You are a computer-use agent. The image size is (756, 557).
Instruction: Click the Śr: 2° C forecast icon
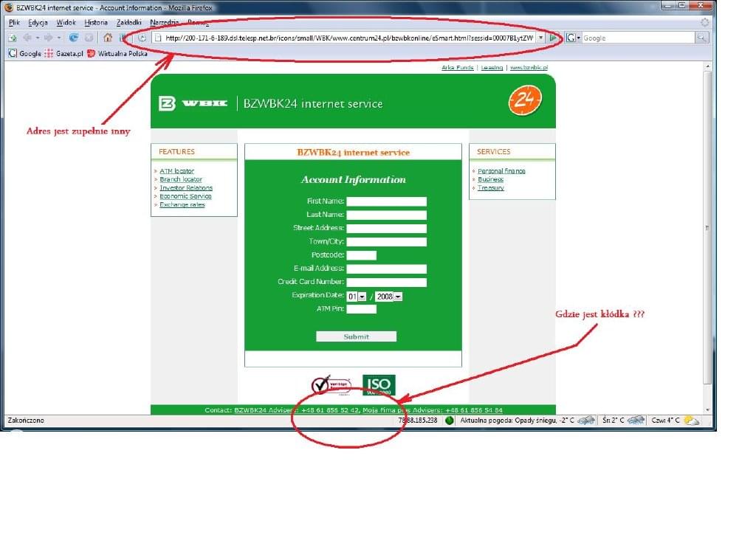click(636, 421)
